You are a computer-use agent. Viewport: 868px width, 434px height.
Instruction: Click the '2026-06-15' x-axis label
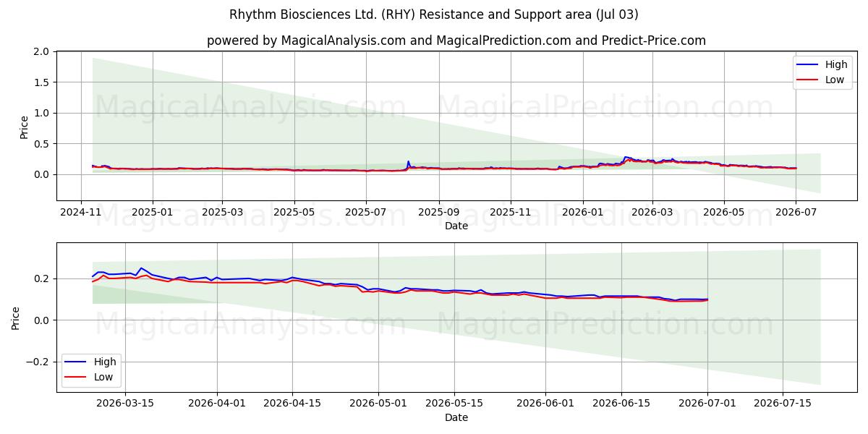621,404
